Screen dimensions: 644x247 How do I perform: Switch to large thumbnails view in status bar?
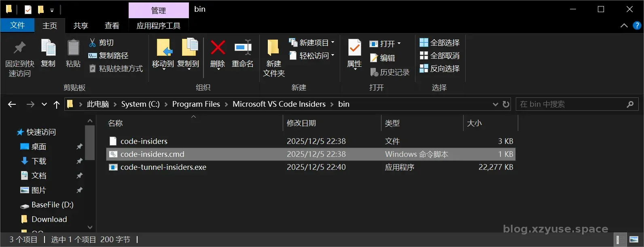634,240
